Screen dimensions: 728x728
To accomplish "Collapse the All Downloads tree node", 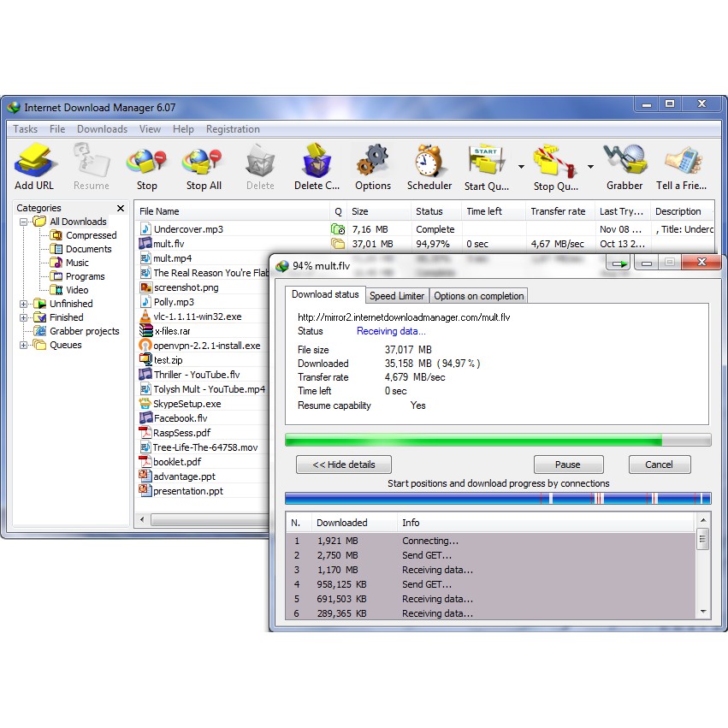I will pos(24,222).
